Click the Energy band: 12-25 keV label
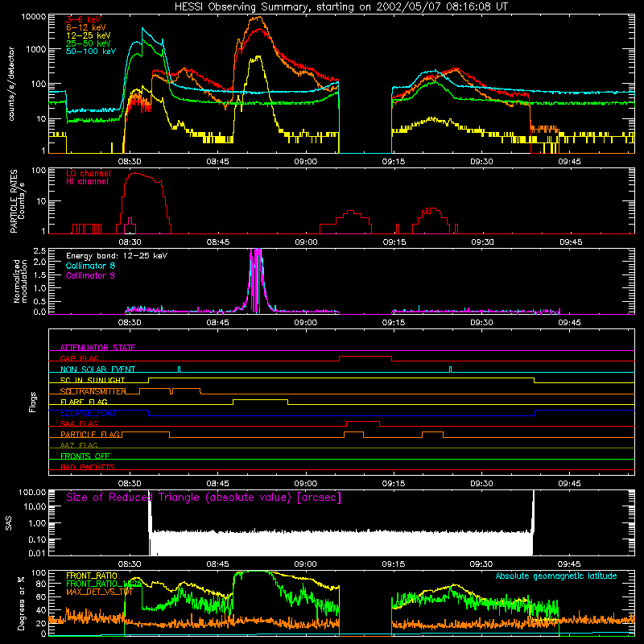This screenshot has width=644, height=644. click(x=117, y=256)
